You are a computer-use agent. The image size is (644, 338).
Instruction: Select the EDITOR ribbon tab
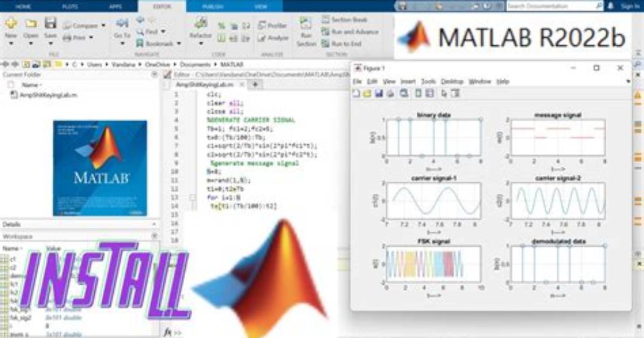[x=162, y=6]
